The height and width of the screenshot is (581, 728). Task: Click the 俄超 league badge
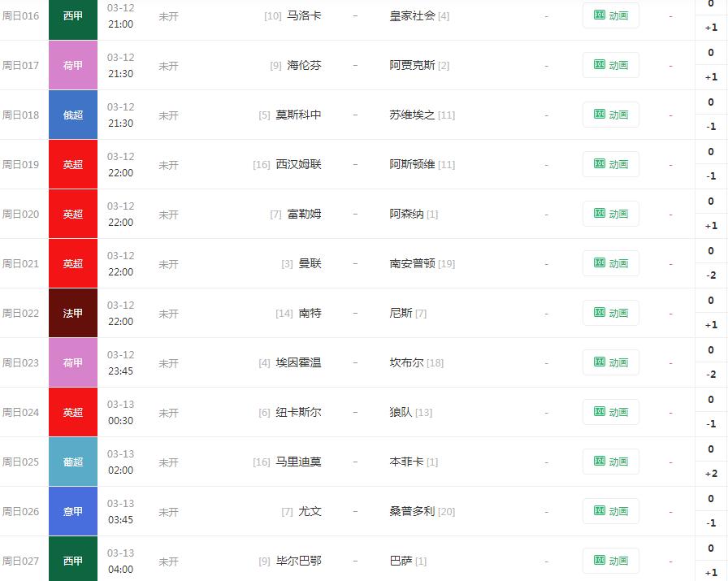tap(72, 115)
